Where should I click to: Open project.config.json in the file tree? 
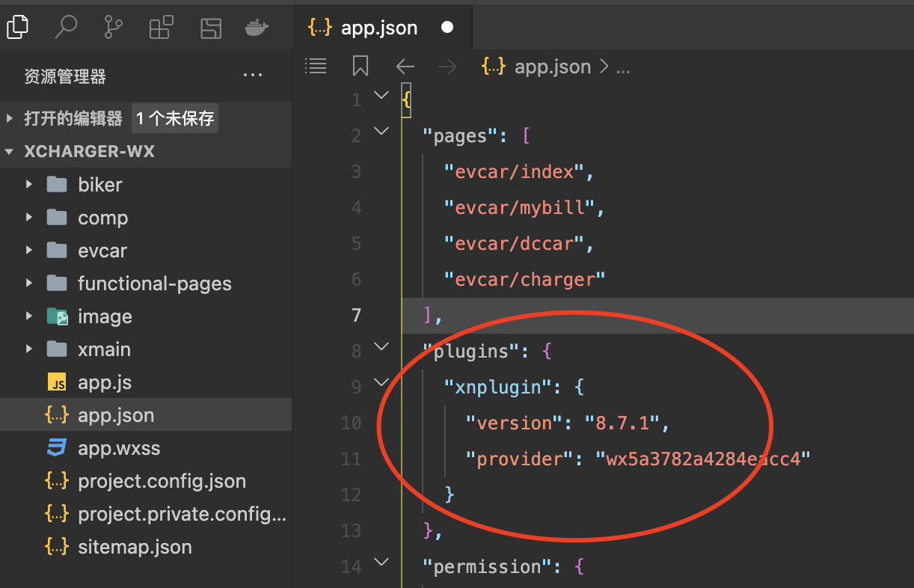coord(146,480)
